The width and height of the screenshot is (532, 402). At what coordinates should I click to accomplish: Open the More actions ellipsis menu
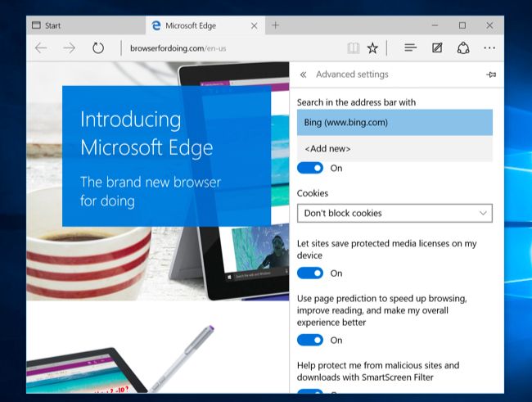(489, 48)
